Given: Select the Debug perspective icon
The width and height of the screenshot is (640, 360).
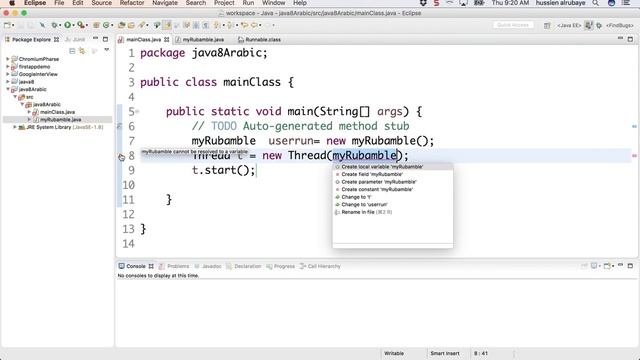Looking at the screenshot, I should [599, 26].
